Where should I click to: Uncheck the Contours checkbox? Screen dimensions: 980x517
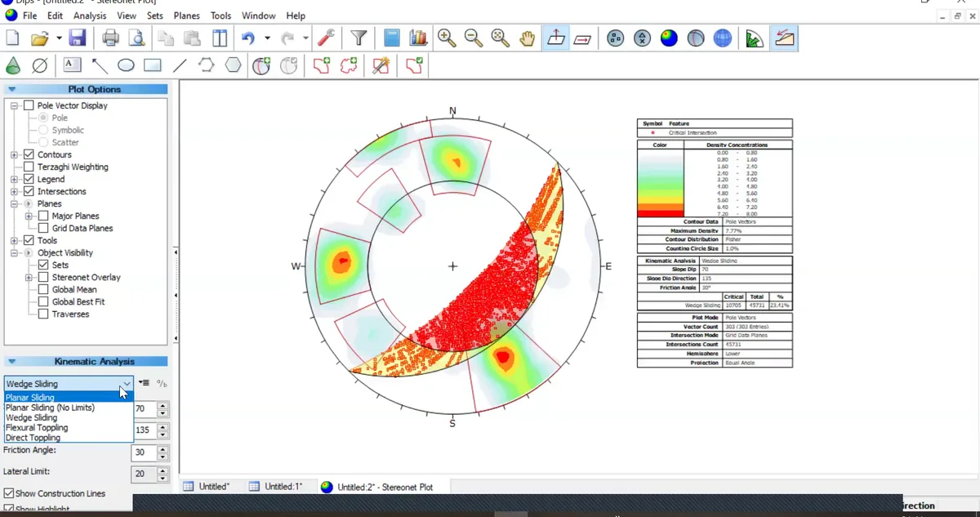coord(29,154)
